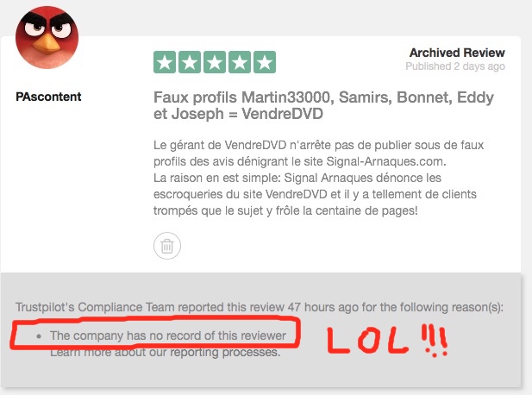Viewport: 532px width, 395px height.
Task: Open the red Angry Birds avatar
Action: [47, 37]
